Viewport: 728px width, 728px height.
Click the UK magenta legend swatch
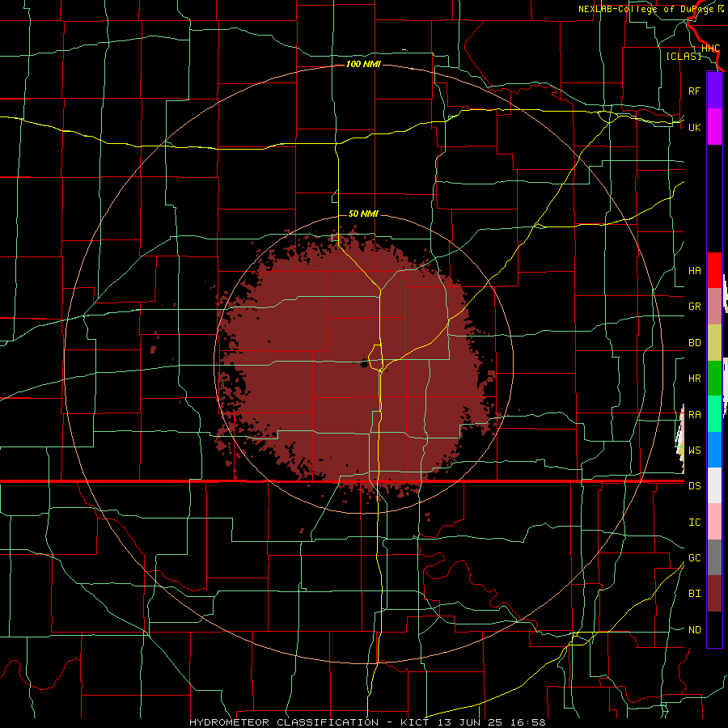714,127
